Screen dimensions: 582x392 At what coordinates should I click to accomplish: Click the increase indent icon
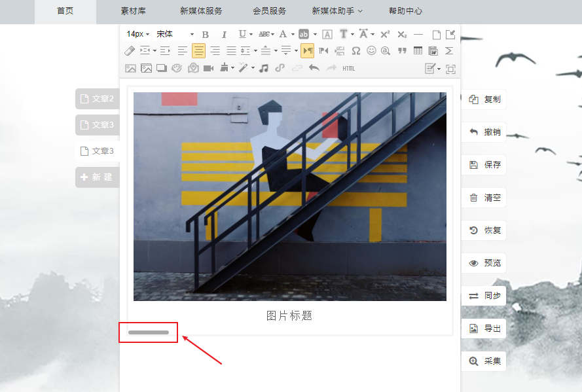tap(165, 51)
